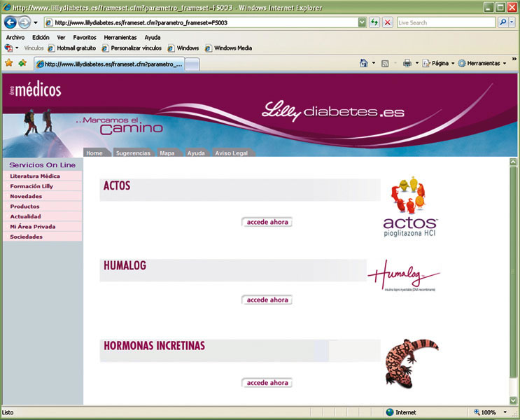Viewport: 520px width, 420px height.
Task: Click the actos pioglitazona logo image
Action: [x=410, y=206]
